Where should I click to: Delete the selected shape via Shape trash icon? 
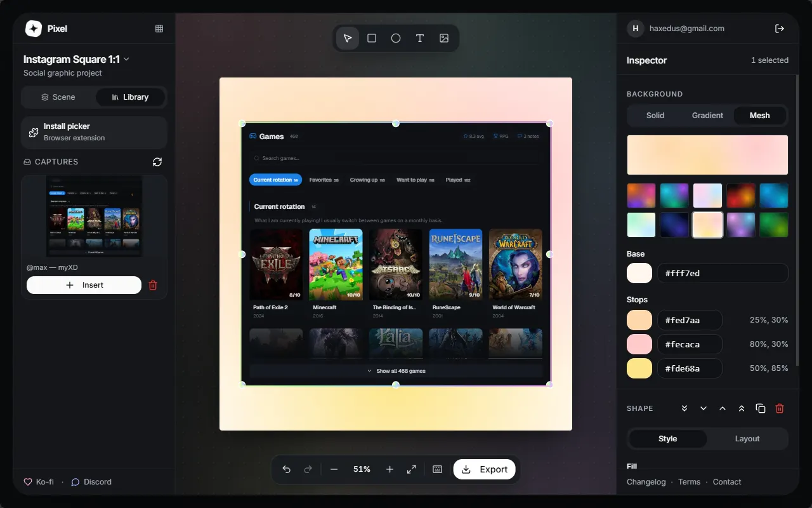click(x=780, y=408)
